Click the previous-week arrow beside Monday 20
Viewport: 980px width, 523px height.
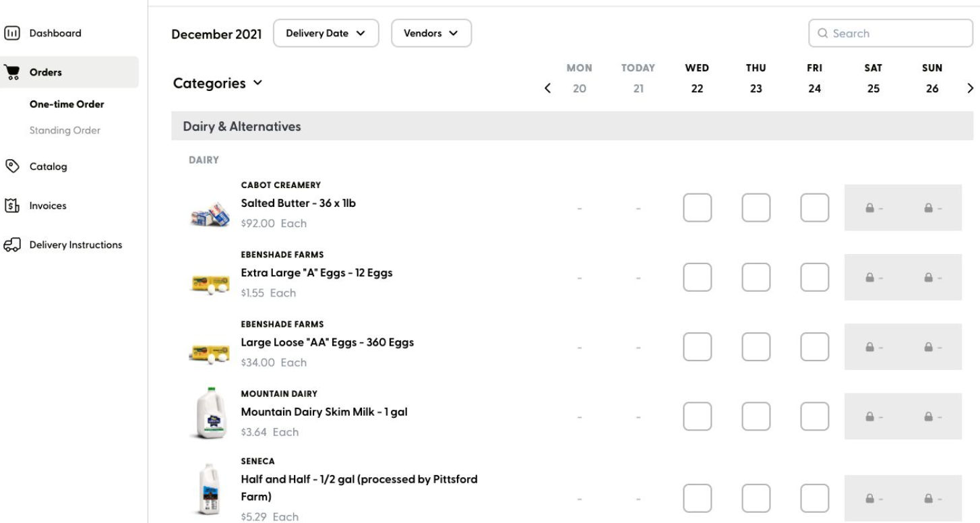(x=548, y=88)
